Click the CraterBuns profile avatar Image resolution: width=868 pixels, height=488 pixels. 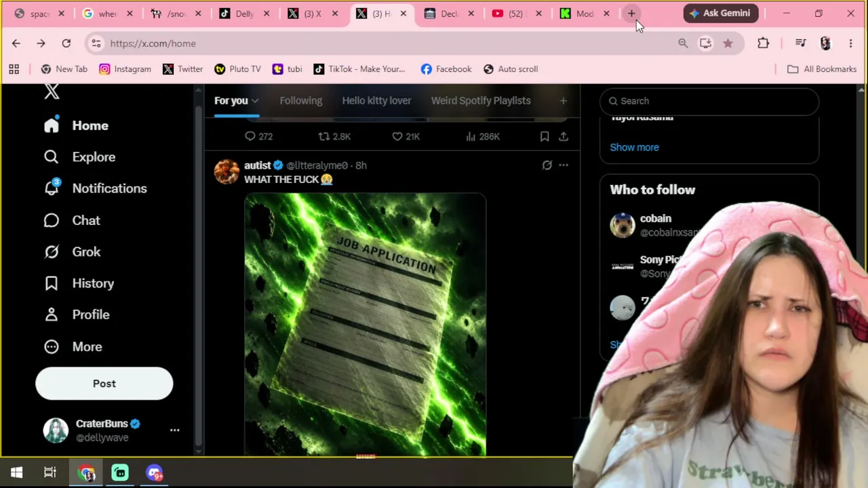pyautogui.click(x=56, y=430)
